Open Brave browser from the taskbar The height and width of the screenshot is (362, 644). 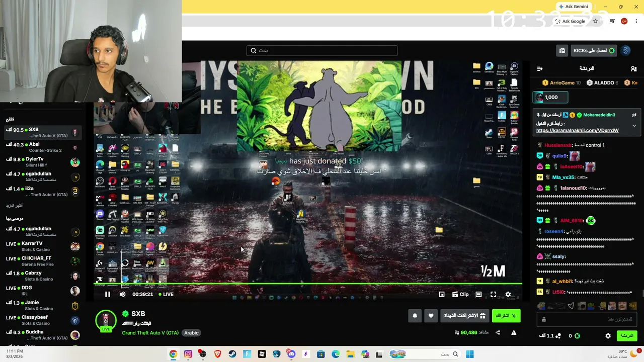tap(217, 354)
